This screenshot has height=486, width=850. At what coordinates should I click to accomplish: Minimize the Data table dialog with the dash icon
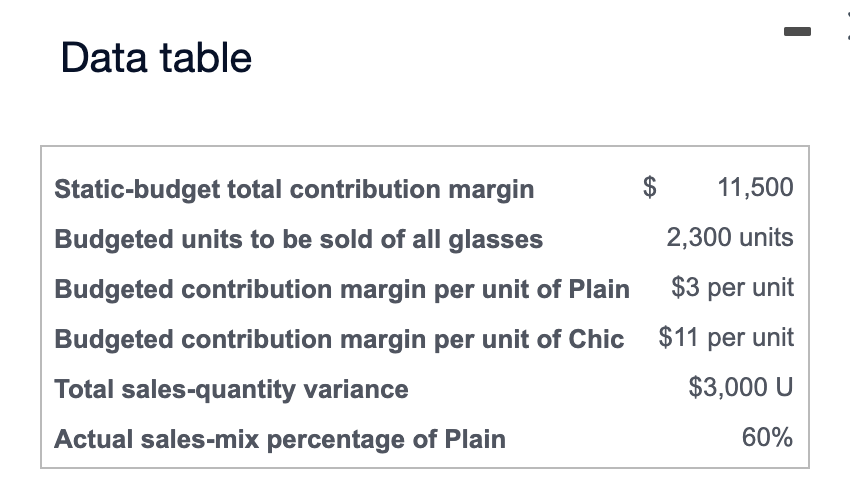click(797, 31)
